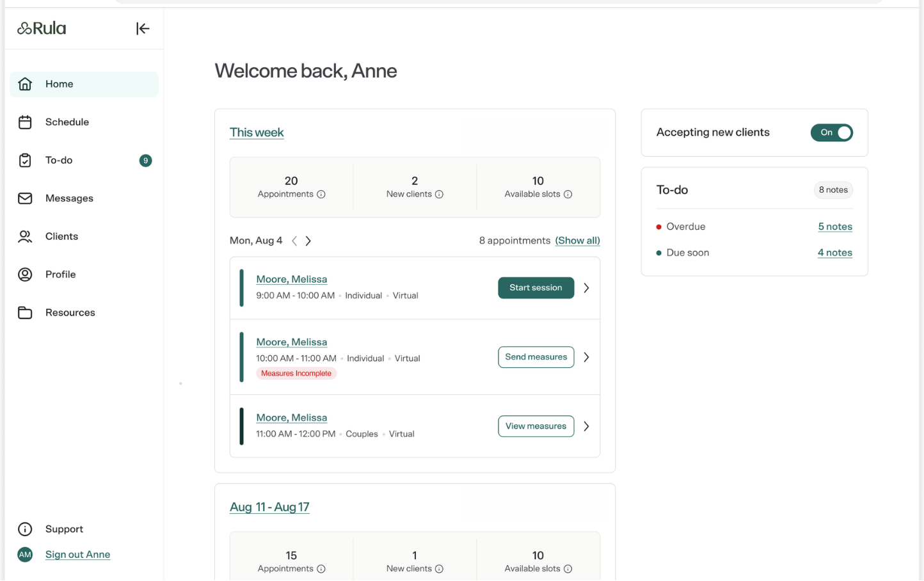Open Moore, Melissa 10:00 AM appointment link
The width and height of the screenshot is (924, 581).
click(x=292, y=342)
